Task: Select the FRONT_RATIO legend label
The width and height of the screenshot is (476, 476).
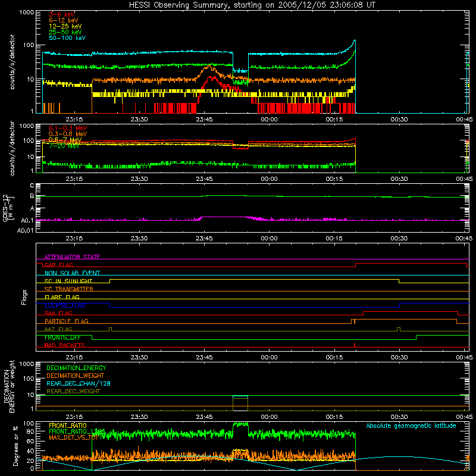Action: click(68, 425)
